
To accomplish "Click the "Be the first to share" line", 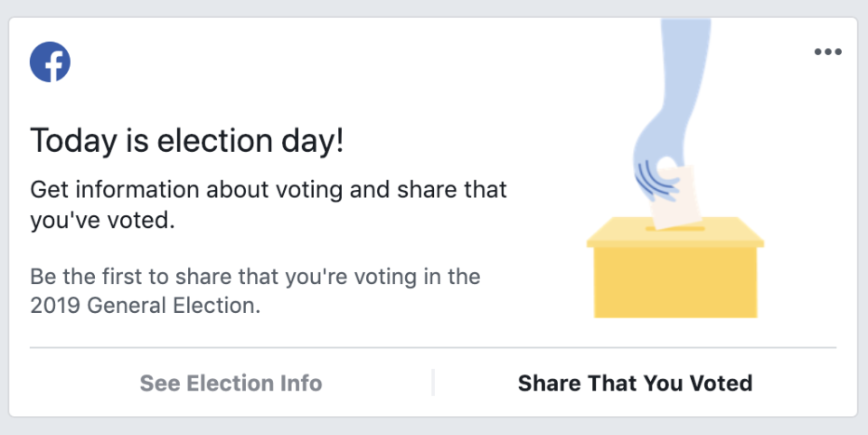I will point(255,275).
